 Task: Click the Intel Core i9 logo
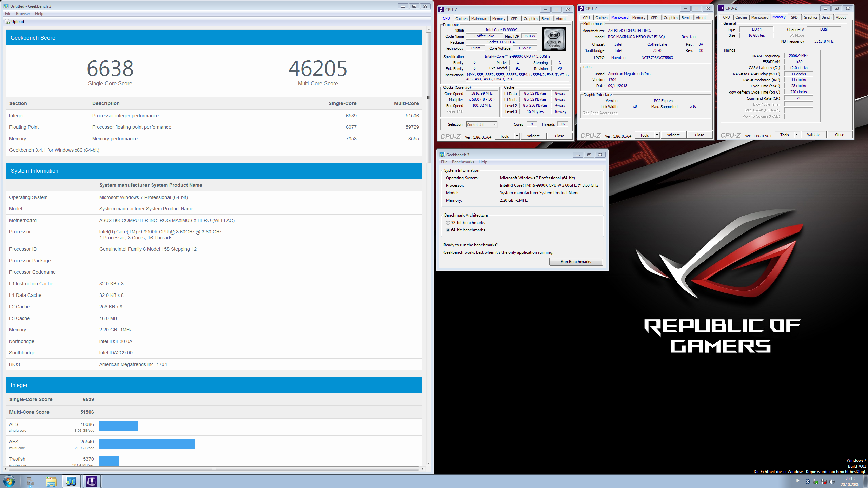[x=554, y=39]
